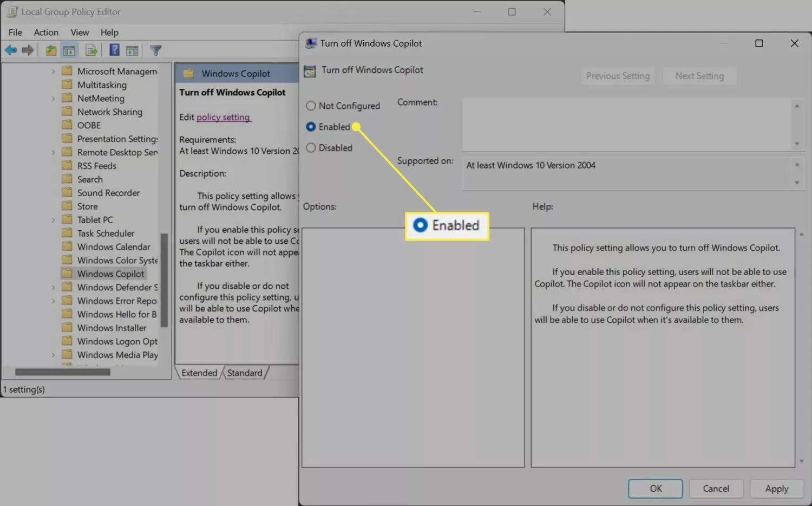Click the Back arrow toolbar icon
The width and height of the screenshot is (812, 506).
coord(11,50)
